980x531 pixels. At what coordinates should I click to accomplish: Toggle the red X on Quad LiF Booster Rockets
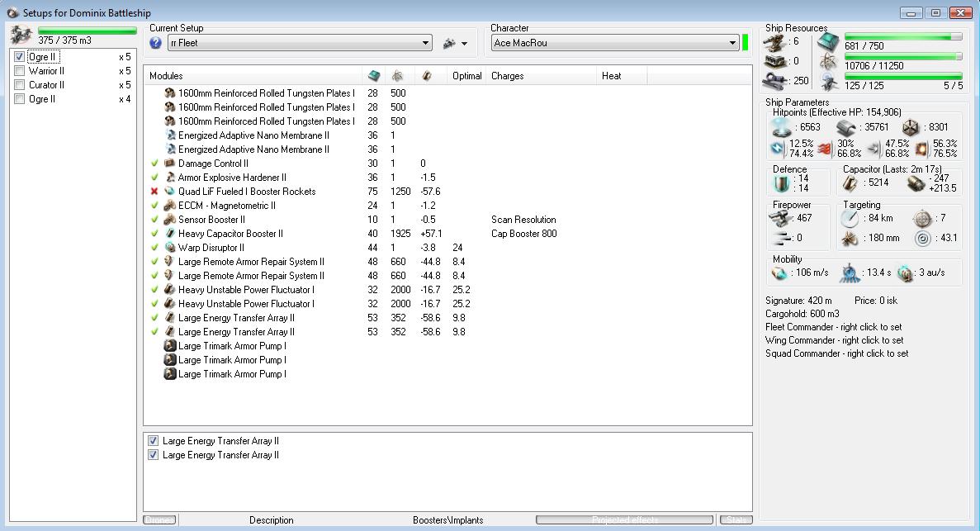click(x=154, y=192)
